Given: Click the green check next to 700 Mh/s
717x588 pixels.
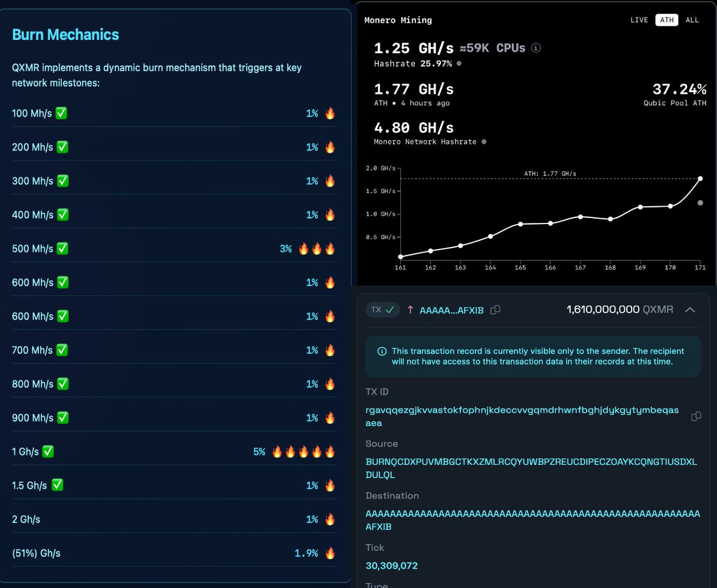Looking at the screenshot, I should click(x=62, y=350).
